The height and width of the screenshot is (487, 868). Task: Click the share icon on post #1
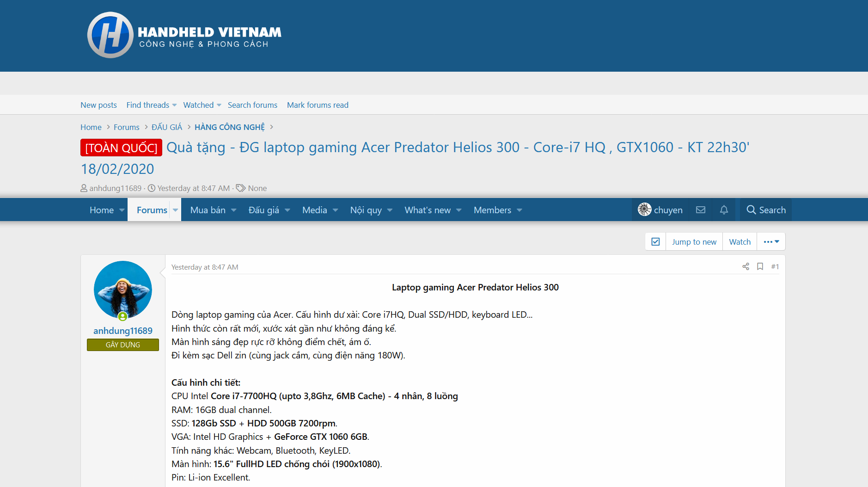(x=746, y=266)
